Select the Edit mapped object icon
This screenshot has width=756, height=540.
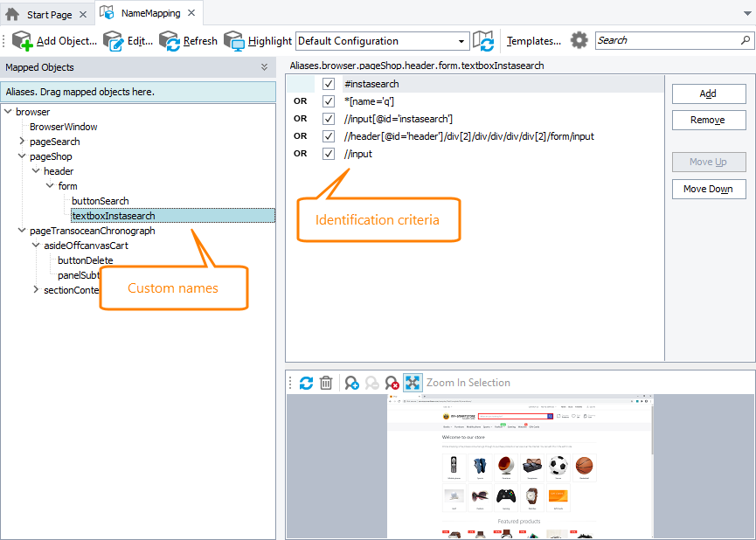(x=113, y=40)
